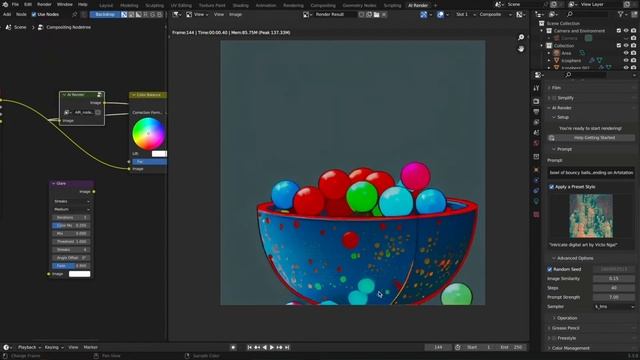Toggle the Random Seed checkbox

(x=550, y=269)
